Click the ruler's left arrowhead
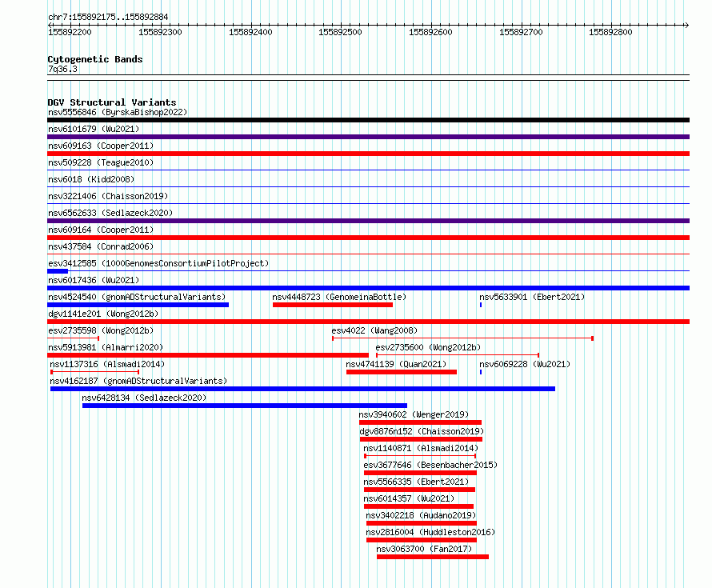712x588 pixels. pyautogui.click(x=50, y=25)
